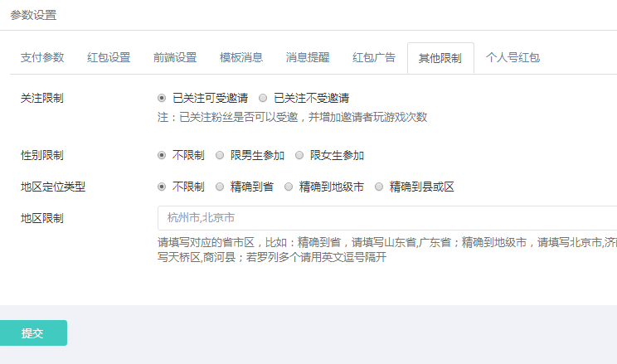
Task: Open the 个人号红包 tab
Action: tap(513, 58)
